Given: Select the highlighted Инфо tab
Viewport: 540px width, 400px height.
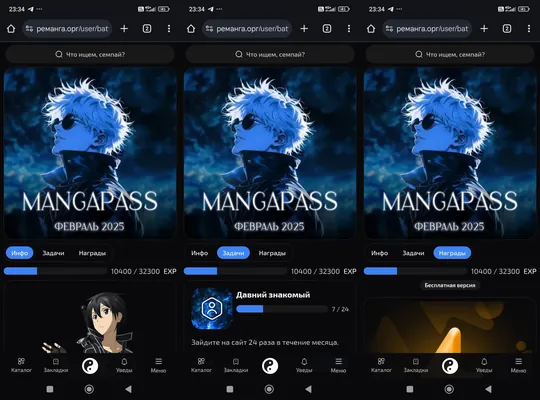Looking at the screenshot, I should tap(20, 253).
